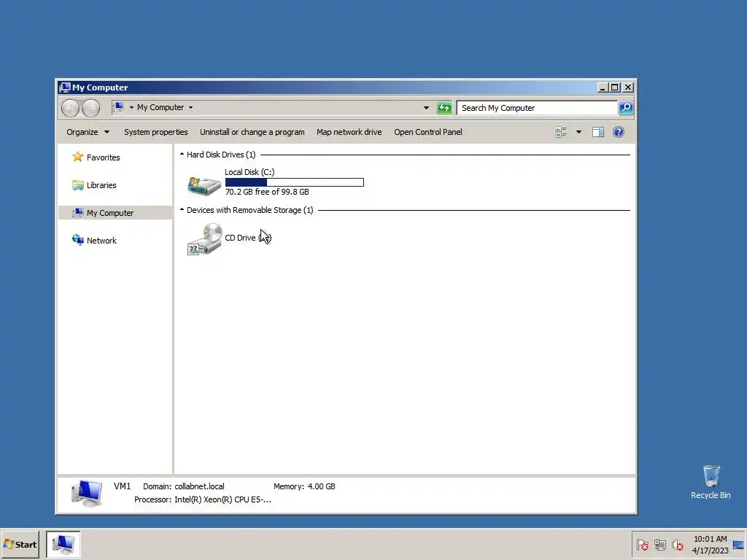Change view using the view icon
Image resolution: width=747 pixels, height=560 pixels.
561,132
